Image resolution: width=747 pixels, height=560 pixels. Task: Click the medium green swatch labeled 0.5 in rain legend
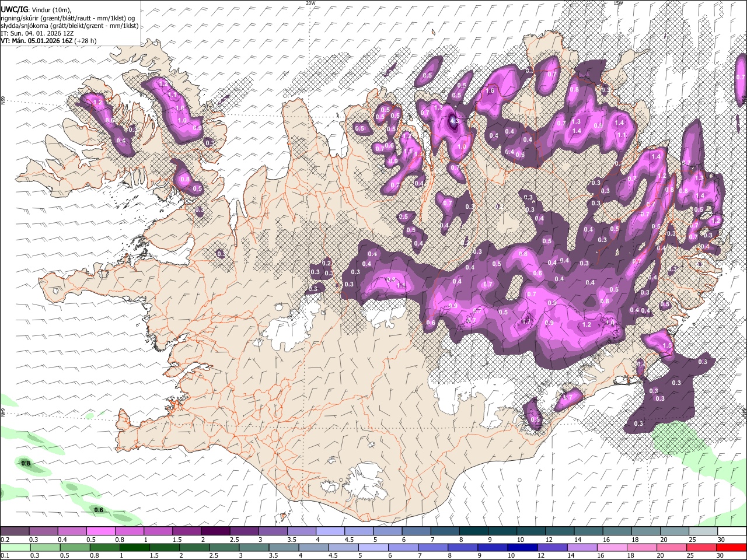coord(74,547)
